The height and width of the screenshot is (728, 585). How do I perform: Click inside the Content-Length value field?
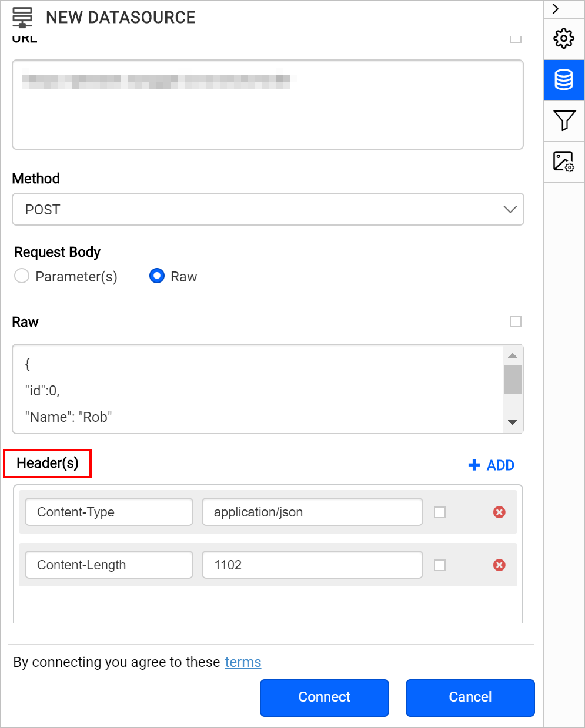point(312,565)
